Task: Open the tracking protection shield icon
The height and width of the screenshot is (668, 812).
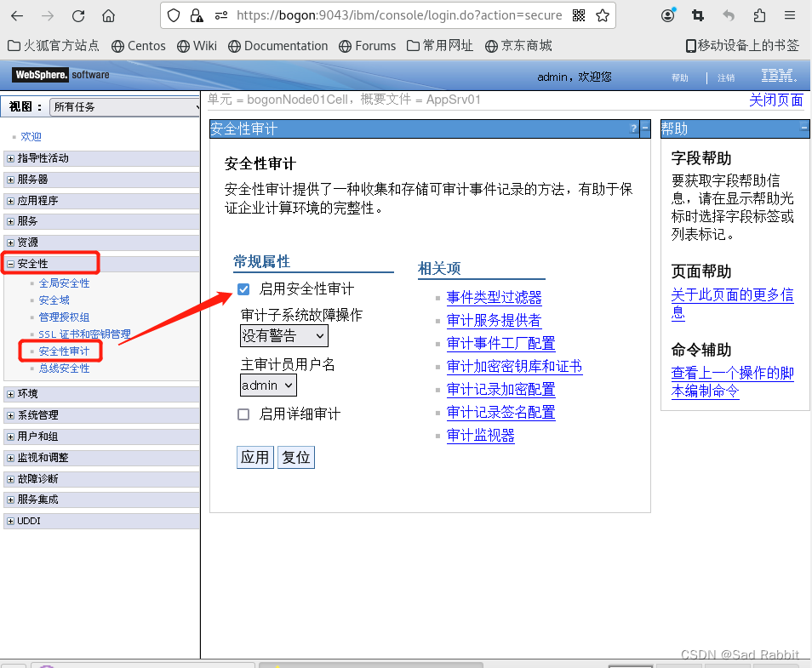Action: tap(174, 14)
